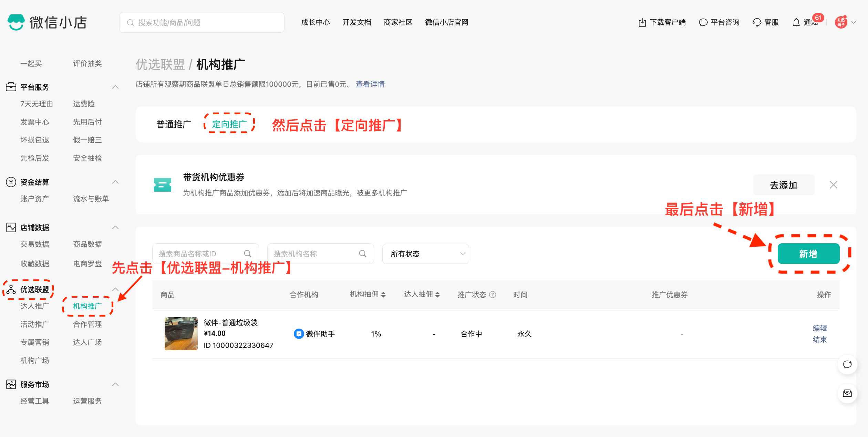
Task: Click the promotion status help icon
Action: pos(493,295)
